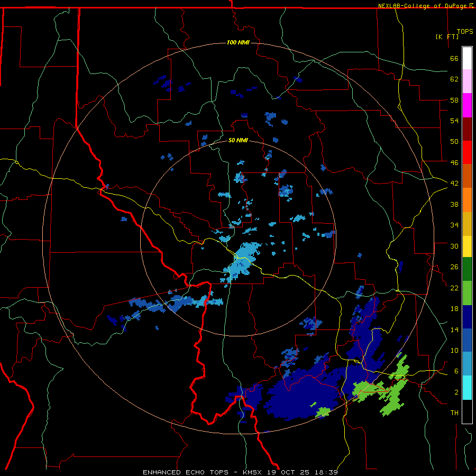Click the bright red legend swatch below 50
Image resolution: width=476 pixels, height=476 pixels.
pos(467,152)
